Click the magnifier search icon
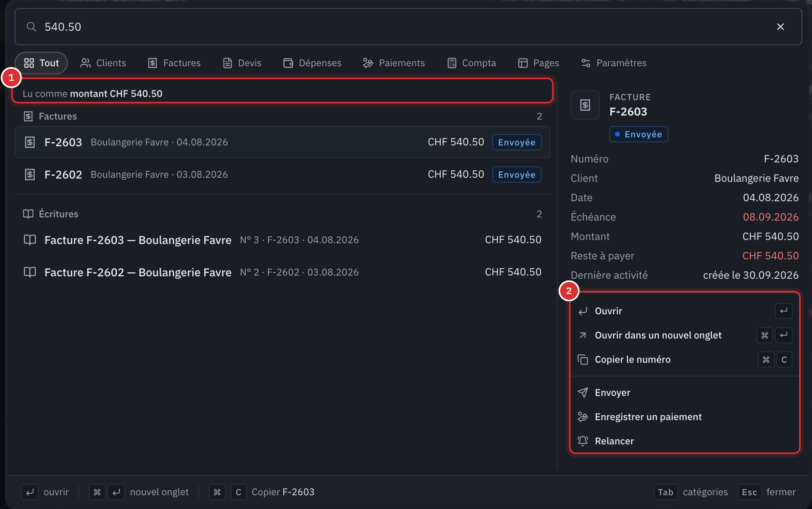812x509 pixels. point(31,27)
